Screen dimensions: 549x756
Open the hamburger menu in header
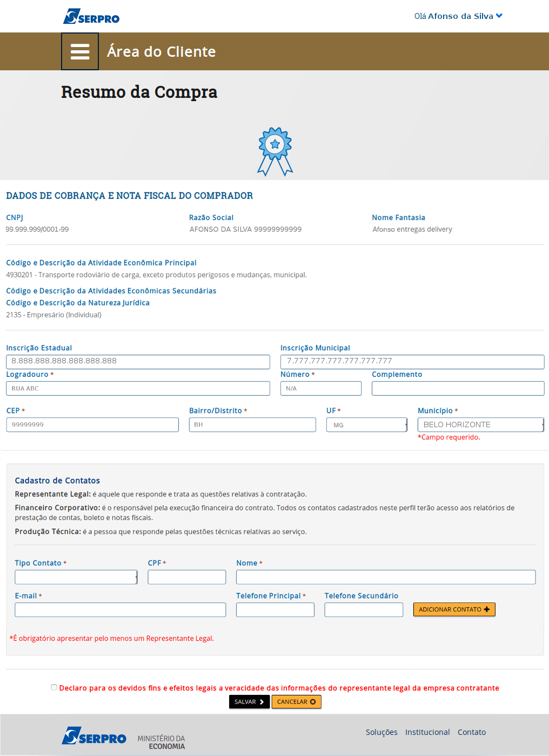(x=80, y=51)
